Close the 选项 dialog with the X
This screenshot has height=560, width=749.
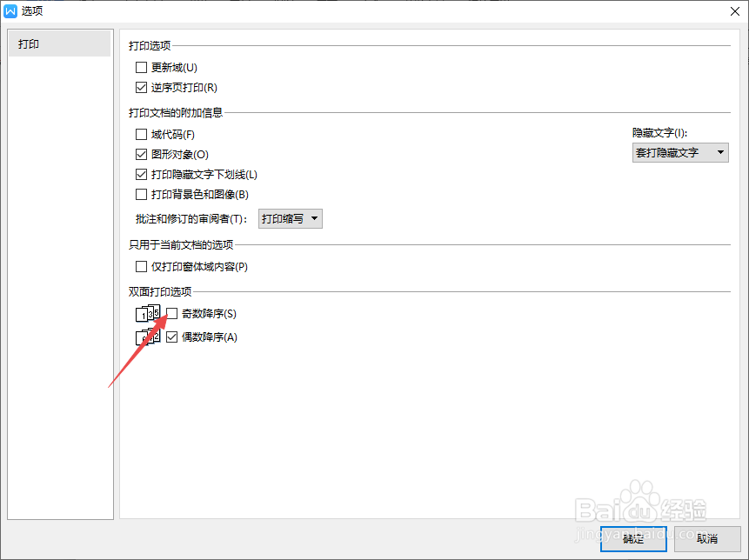[734, 11]
